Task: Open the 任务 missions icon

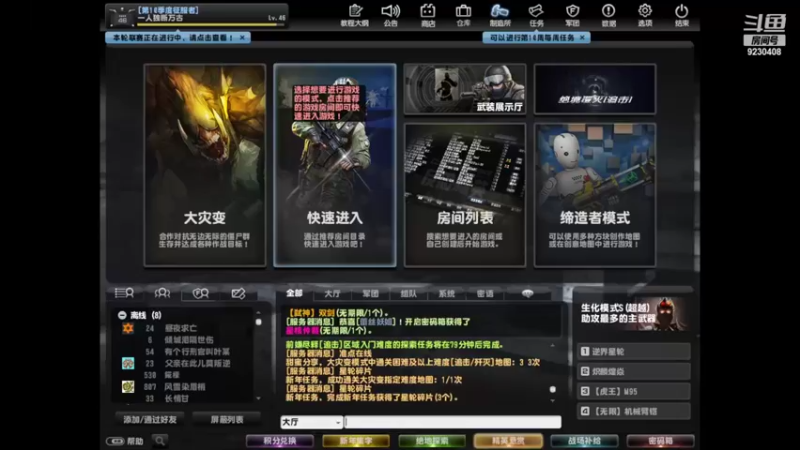Action: tap(536, 15)
